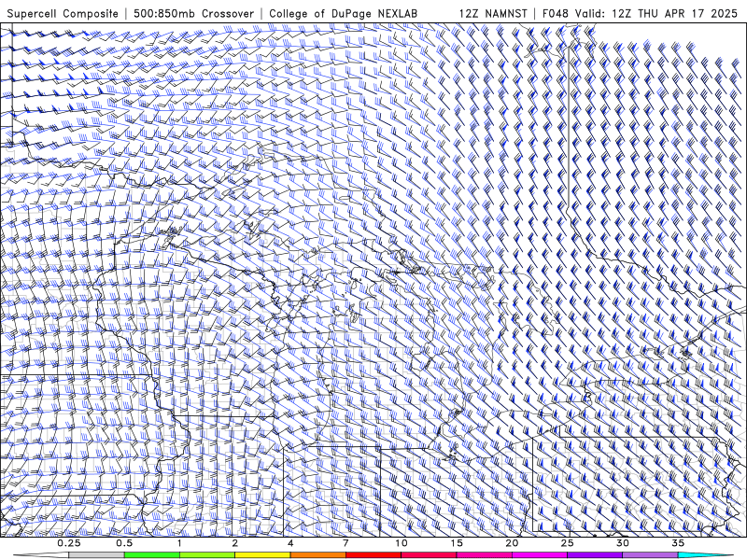Click the "0.5" legend value
This screenshot has height=560, width=747.
coord(124,543)
